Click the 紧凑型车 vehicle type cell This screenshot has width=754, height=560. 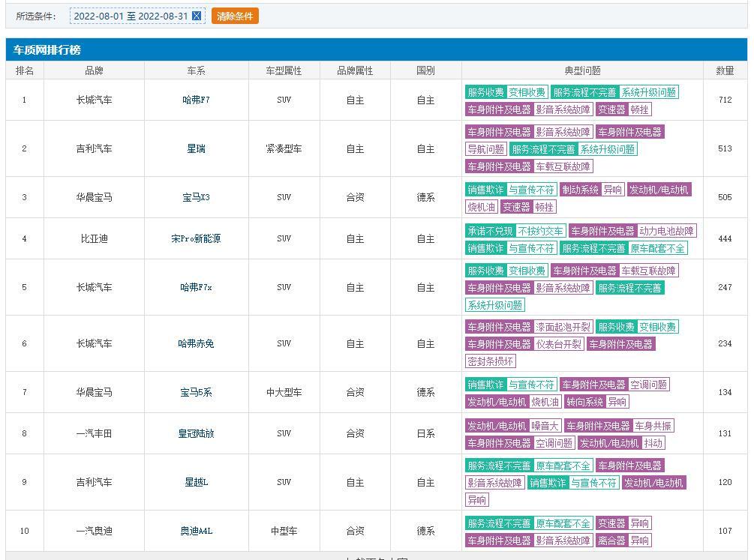point(284,148)
